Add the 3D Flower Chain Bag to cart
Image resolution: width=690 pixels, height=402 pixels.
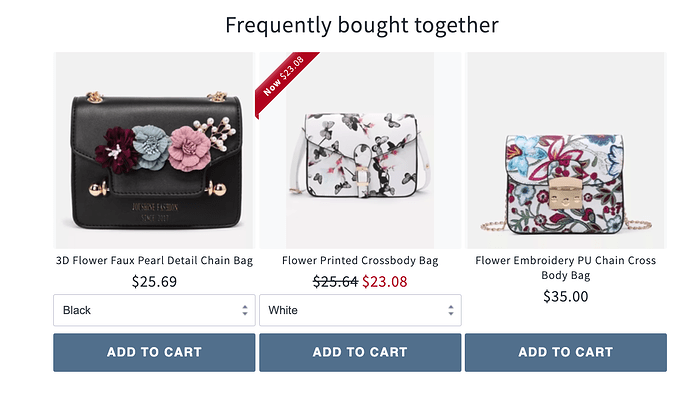[x=154, y=352]
